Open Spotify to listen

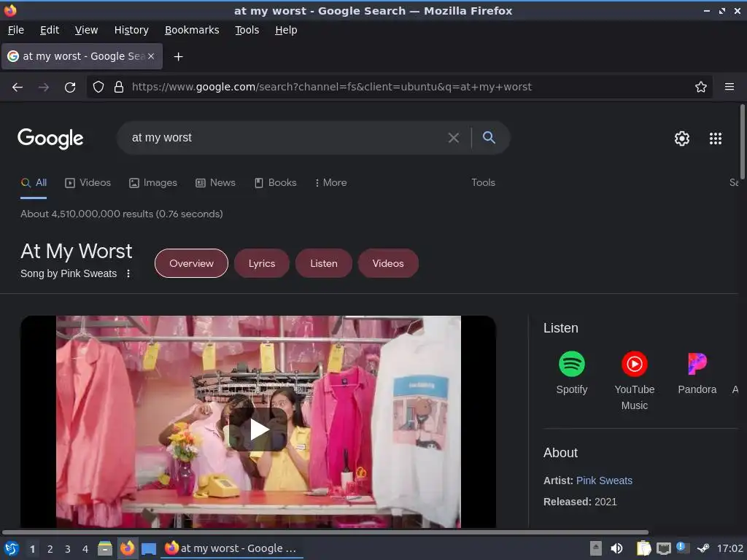[572, 373]
